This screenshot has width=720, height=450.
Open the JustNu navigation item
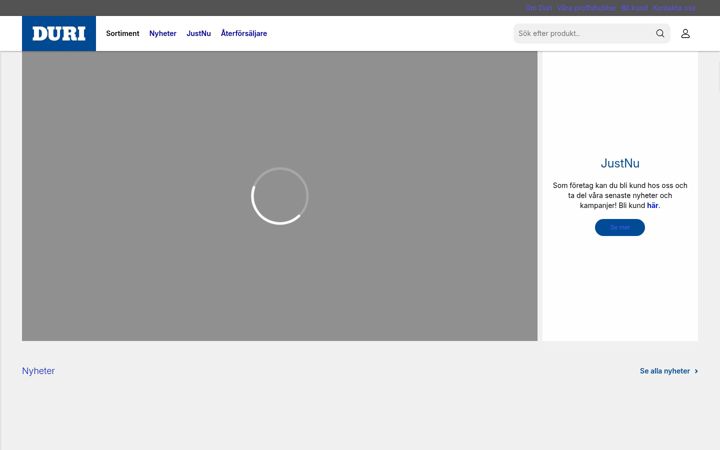tap(198, 34)
